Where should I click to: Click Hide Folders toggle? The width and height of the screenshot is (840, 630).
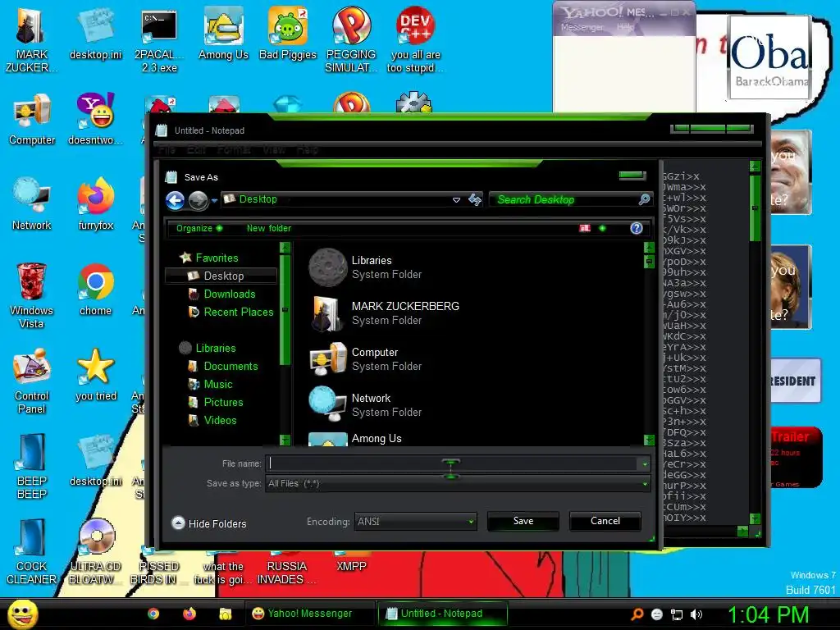(209, 523)
